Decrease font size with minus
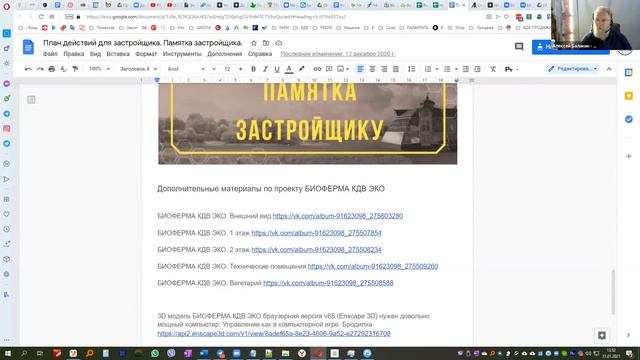Screen dimensions: 640x360 pyautogui.click(x=214, y=69)
